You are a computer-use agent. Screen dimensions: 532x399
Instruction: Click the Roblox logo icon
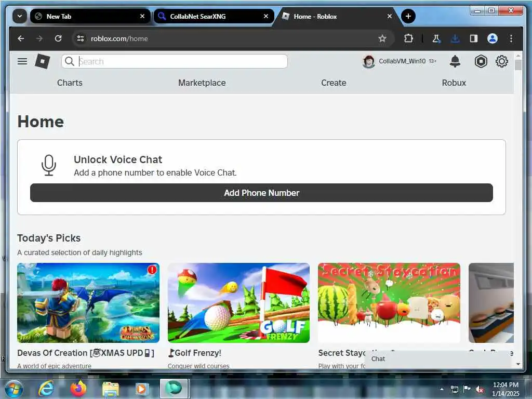point(43,61)
